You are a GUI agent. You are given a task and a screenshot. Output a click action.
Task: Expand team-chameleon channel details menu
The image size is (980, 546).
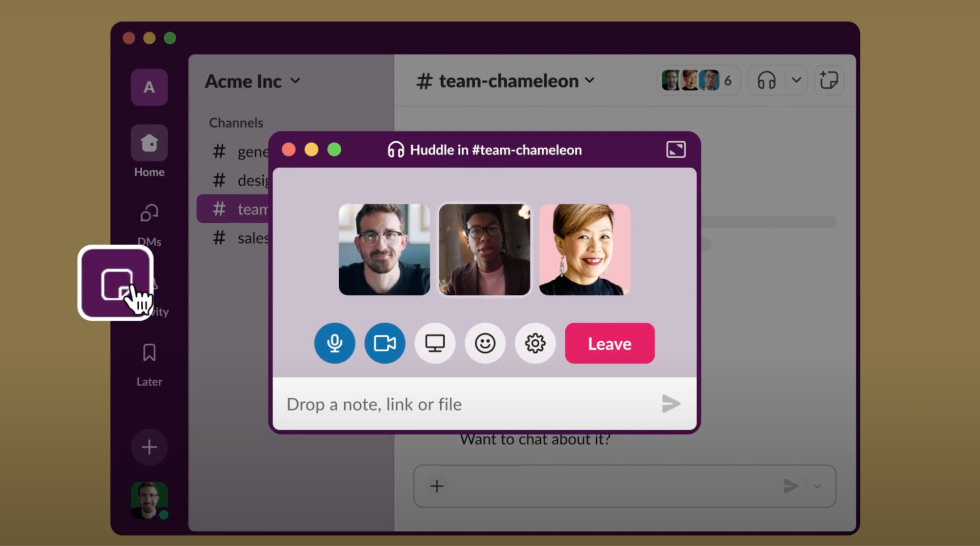(506, 81)
